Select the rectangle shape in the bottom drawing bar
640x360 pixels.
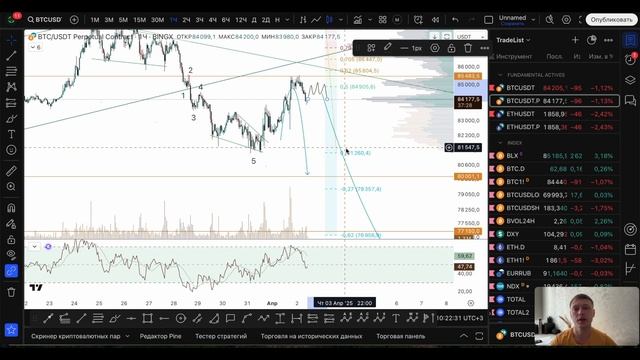(x=147, y=318)
